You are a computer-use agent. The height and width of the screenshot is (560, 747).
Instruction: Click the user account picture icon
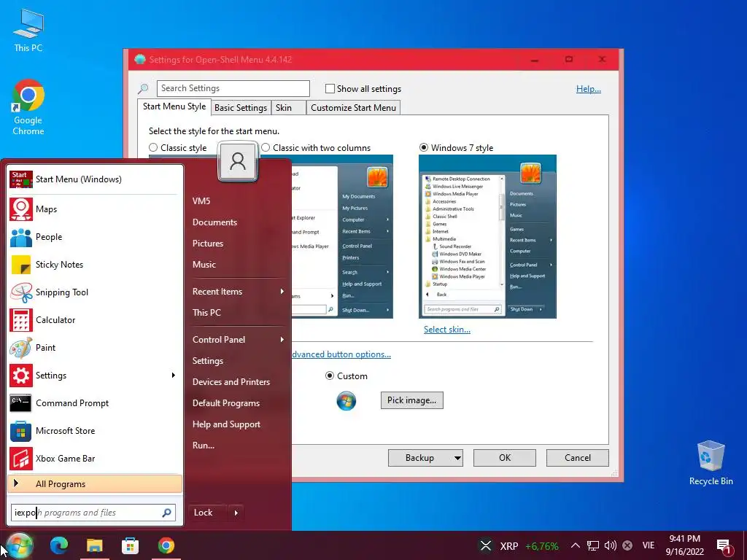238,161
